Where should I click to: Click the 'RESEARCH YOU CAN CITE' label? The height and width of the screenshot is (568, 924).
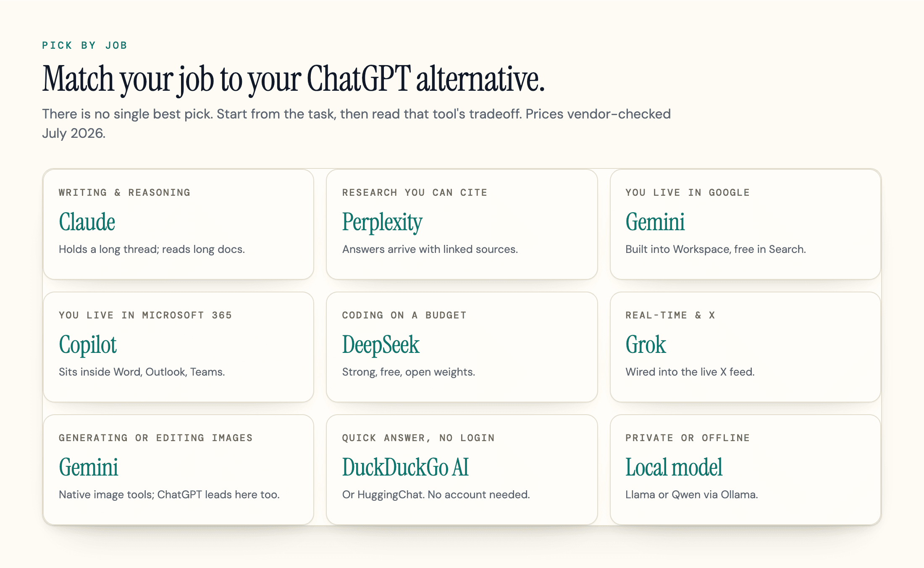tap(415, 192)
